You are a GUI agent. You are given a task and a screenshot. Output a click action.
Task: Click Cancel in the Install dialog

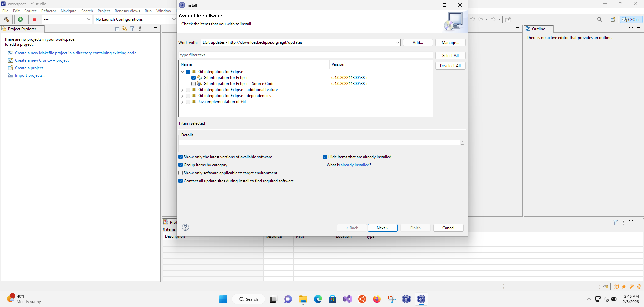coord(448,228)
